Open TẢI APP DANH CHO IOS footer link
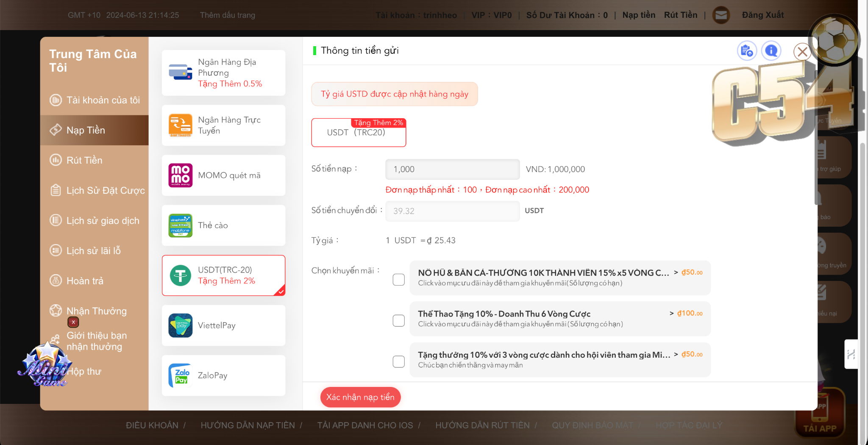 pos(365,425)
